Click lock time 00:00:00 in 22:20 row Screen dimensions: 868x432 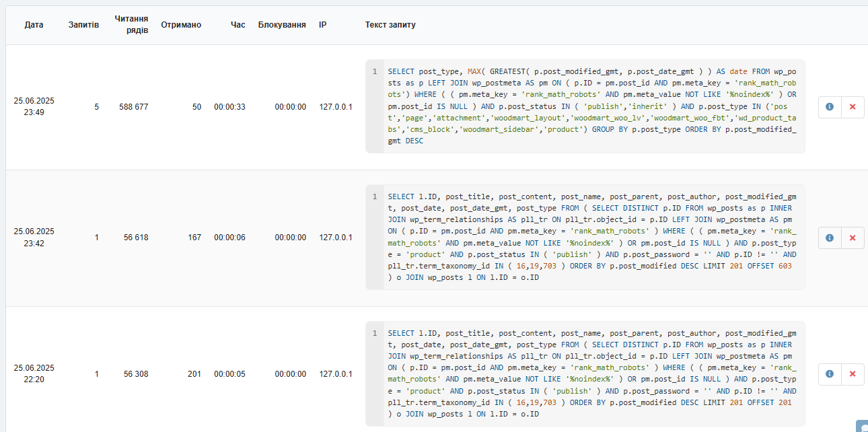290,374
